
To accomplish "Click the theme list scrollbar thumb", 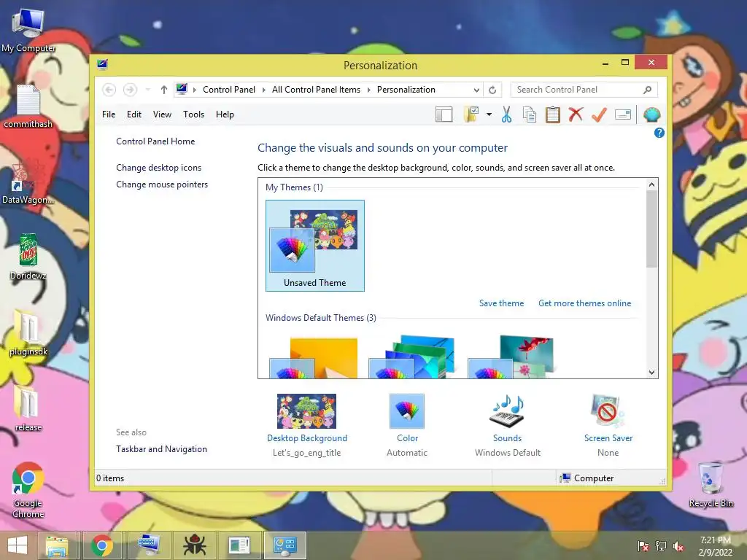I will 651,229.
